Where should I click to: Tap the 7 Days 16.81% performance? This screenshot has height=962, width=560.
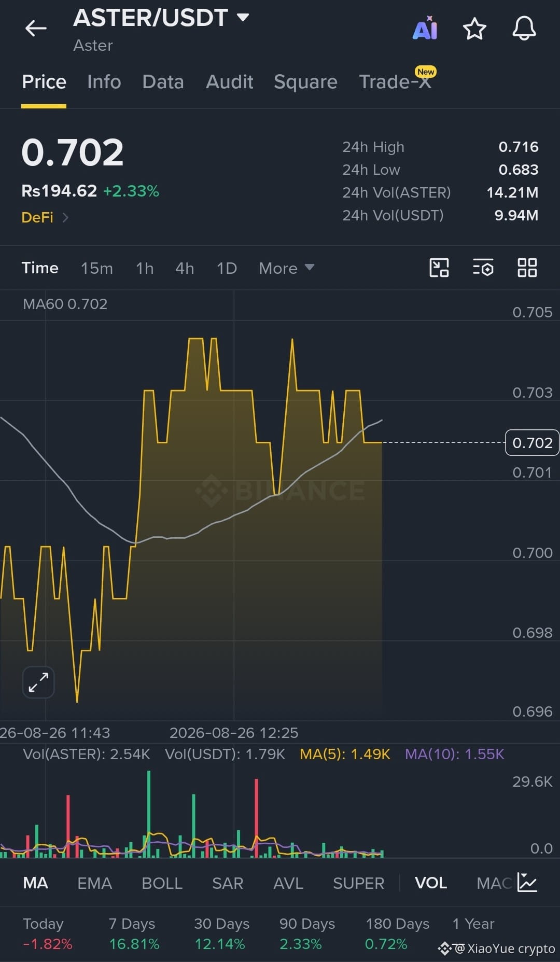click(134, 933)
